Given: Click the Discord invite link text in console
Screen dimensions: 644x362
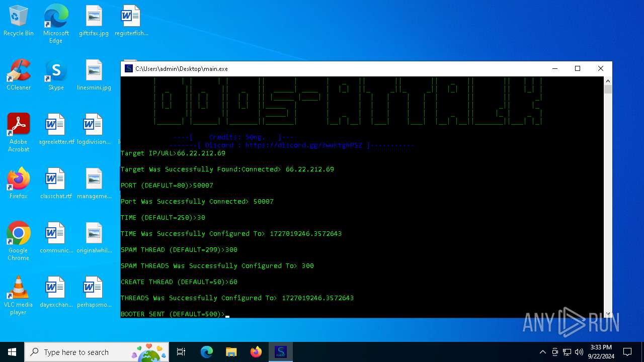Looking at the screenshot, I should tap(303, 145).
